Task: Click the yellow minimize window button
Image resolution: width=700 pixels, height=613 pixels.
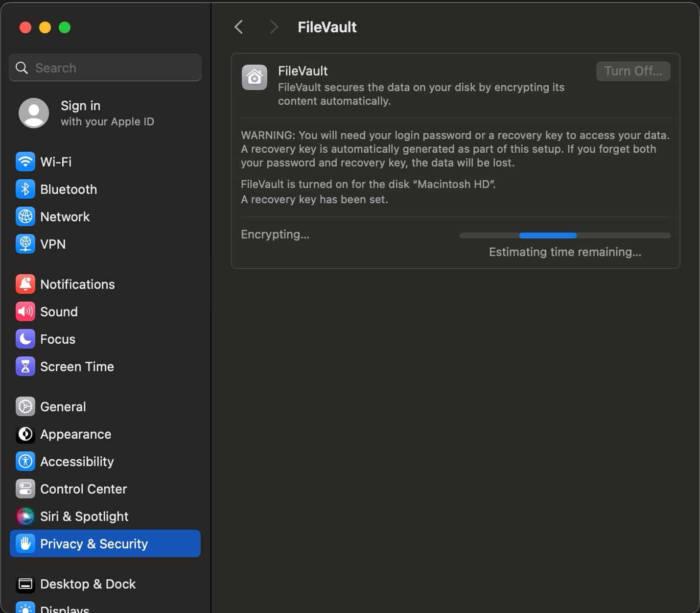Action: pos(45,27)
